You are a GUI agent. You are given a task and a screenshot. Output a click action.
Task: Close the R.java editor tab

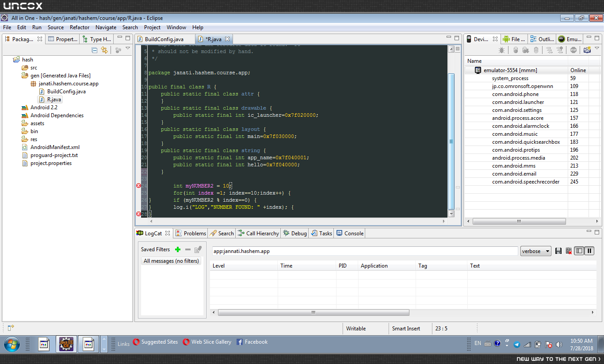pyautogui.click(x=227, y=39)
